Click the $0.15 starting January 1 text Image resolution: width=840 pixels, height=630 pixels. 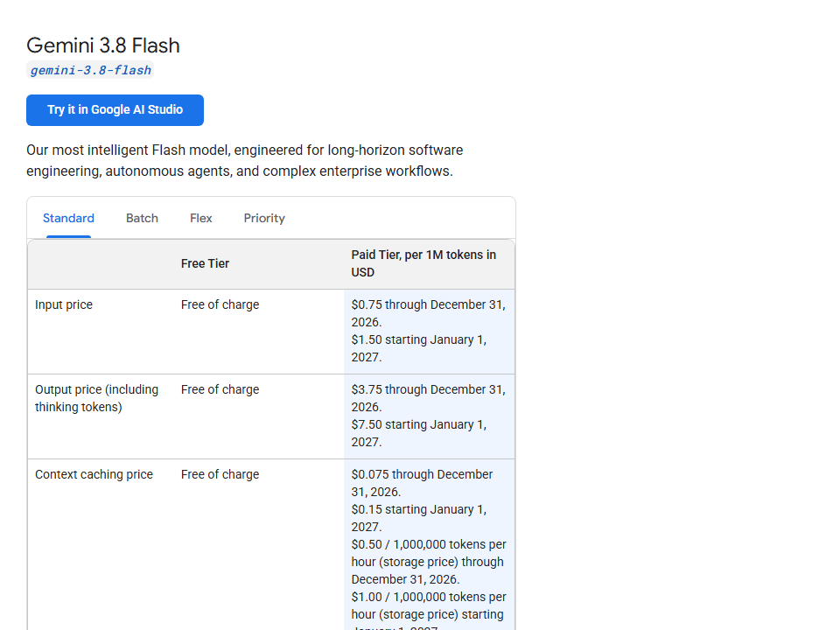click(419, 518)
